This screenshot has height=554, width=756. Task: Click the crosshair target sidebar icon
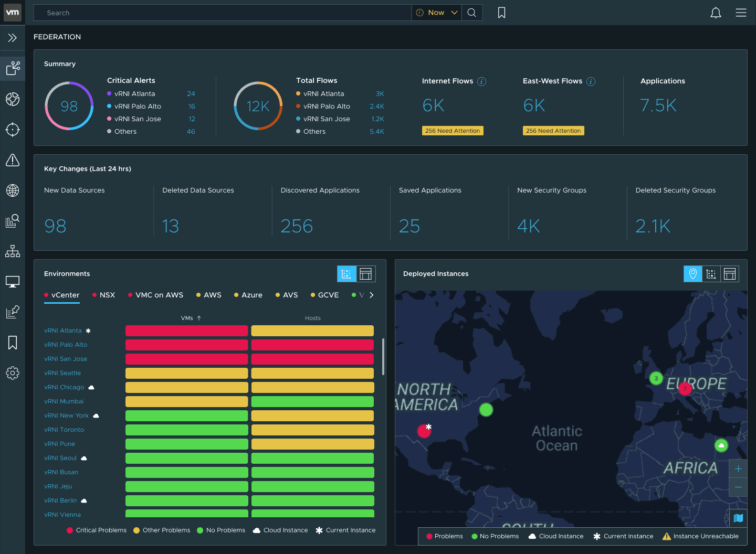click(x=13, y=130)
